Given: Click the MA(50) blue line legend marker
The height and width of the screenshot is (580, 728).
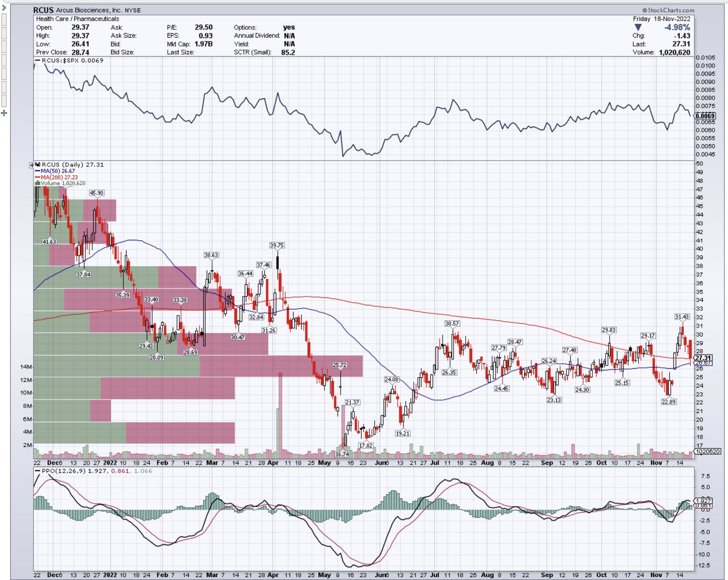Looking at the screenshot, I should click(37, 171).
